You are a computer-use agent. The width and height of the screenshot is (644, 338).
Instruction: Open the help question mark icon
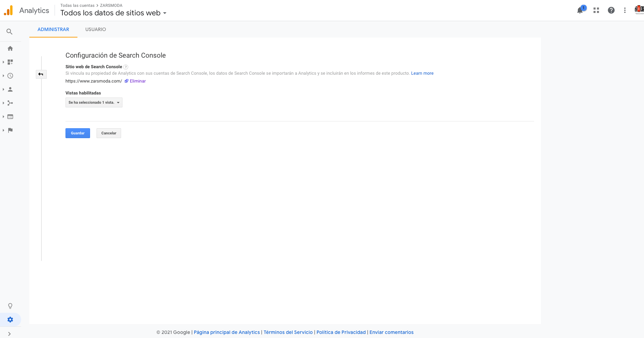[x=611, y=11]
